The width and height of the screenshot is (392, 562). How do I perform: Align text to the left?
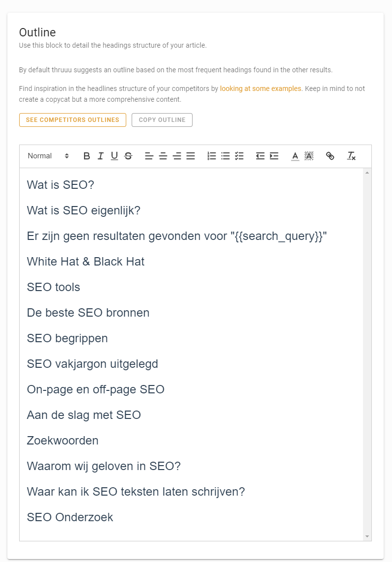(x=149, y=156)
